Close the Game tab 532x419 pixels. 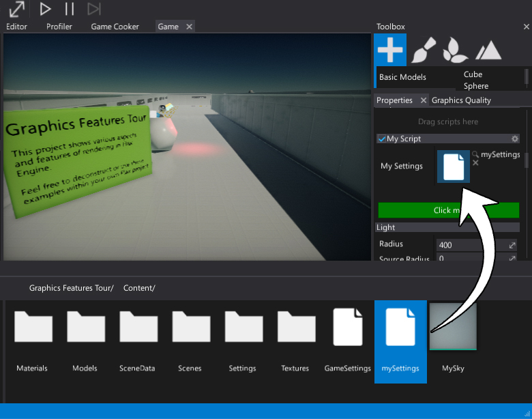[190, 27]
